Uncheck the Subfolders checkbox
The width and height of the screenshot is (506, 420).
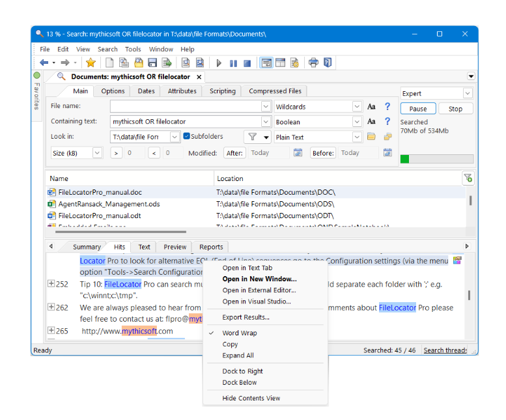pyautogui.click(x=187, y=137)
